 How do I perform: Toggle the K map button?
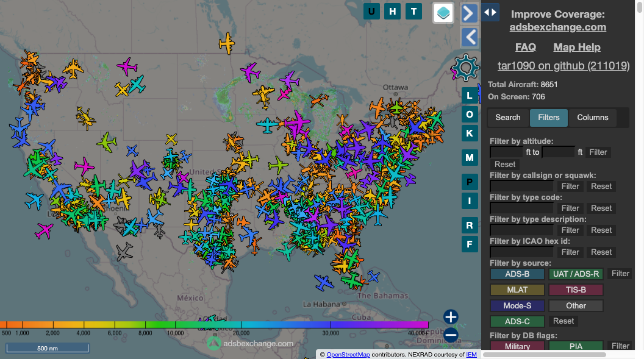(470, 133)
